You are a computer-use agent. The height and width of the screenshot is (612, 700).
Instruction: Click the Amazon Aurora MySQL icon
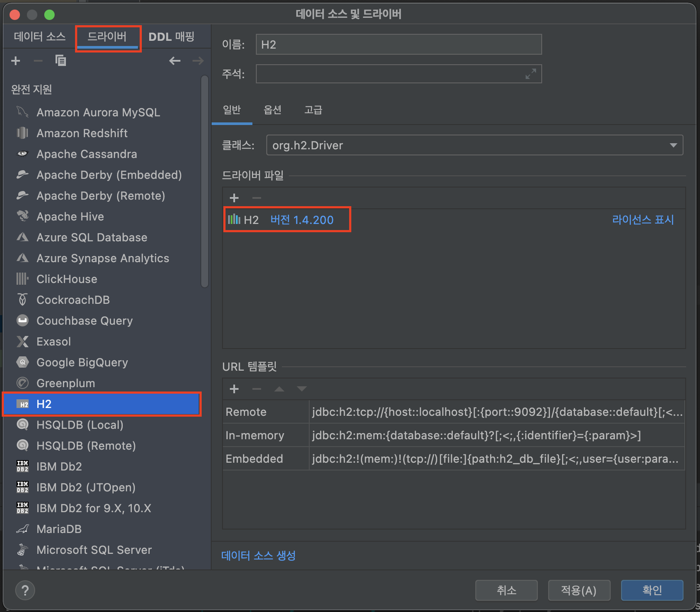23,112
